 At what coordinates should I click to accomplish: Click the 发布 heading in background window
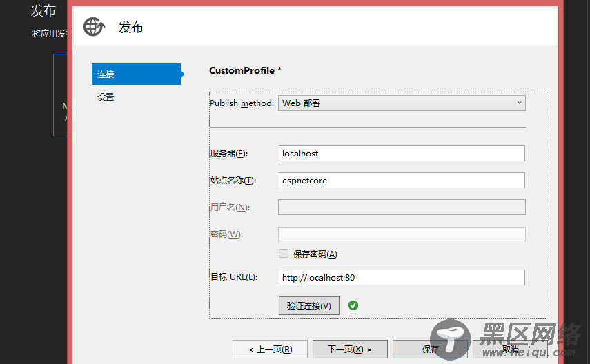tap(43, 10)
